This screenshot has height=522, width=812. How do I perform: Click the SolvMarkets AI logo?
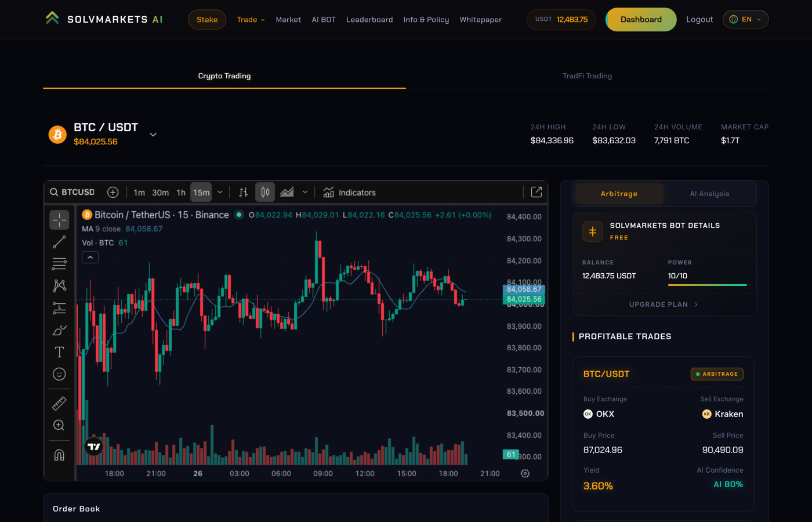click(104, 19)
